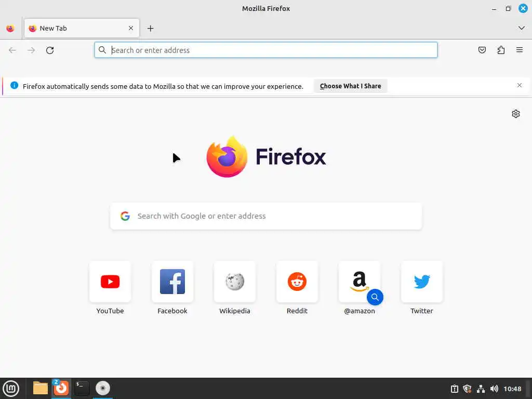Click Choose What I Share button
532x399 pixels.
click(351, 86)
